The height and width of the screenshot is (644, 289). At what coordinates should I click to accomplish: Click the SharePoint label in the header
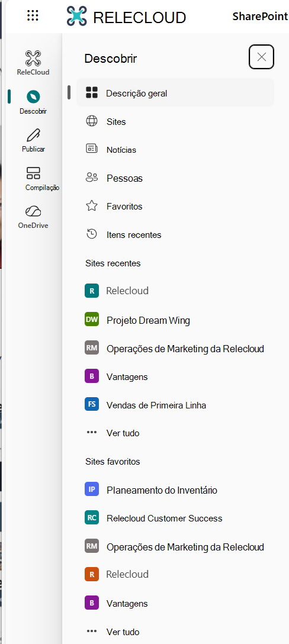(260, 17)
